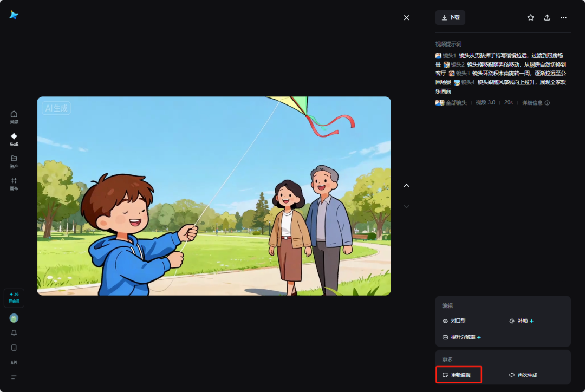Open the 资产 assets folder icon
The width and height of the screenshot is (585, 392).
pyautogui.click(x=14, y=161)
